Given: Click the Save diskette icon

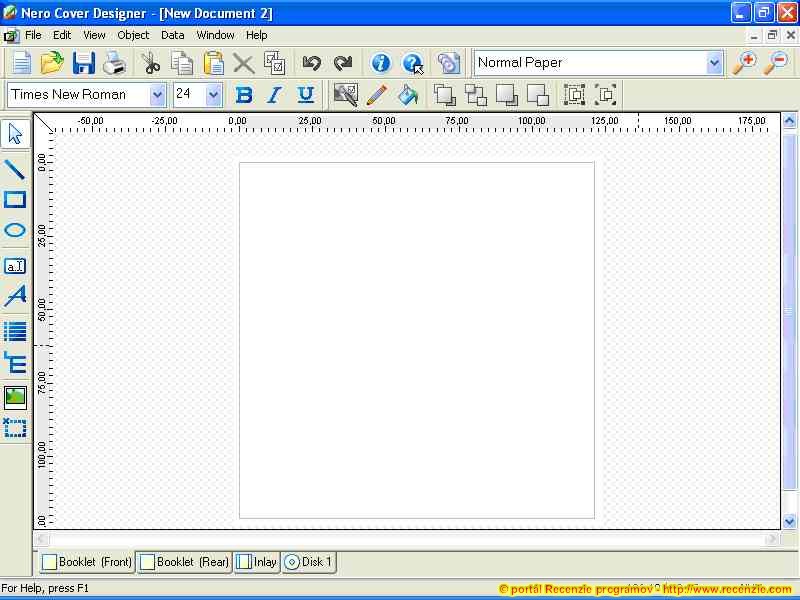Looking at the screenshot, I should point(84,63).
